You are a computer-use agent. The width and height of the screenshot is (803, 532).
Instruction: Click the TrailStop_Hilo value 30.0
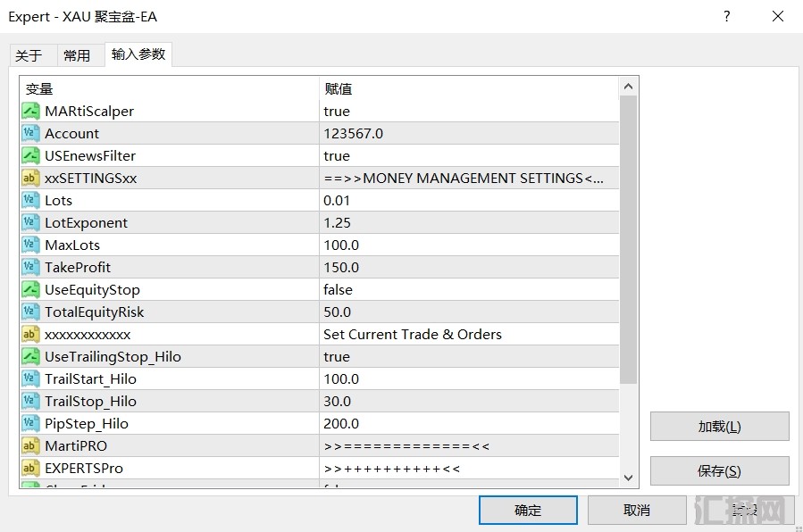pos(337,401)
